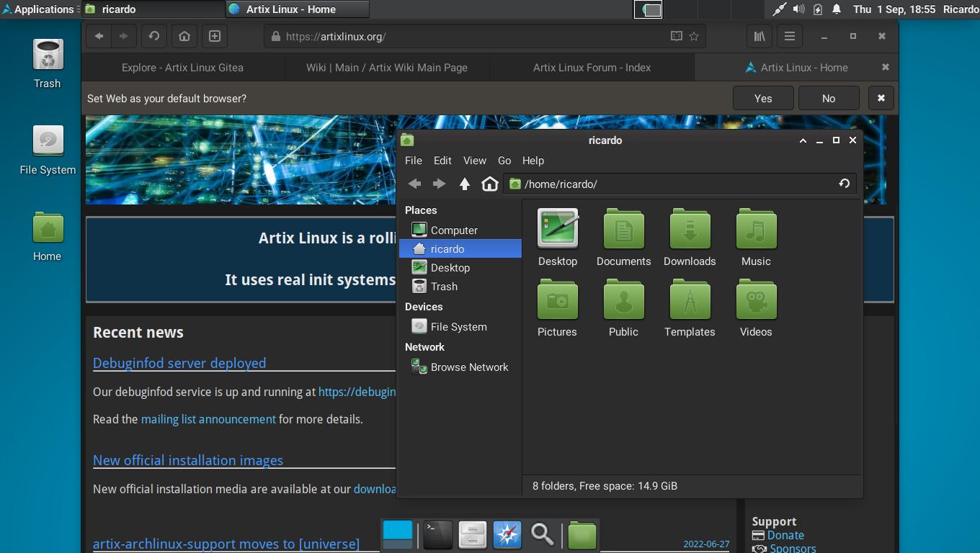Open the Go menu
Viewport: 980px width, 553px height.
point(504,161)
